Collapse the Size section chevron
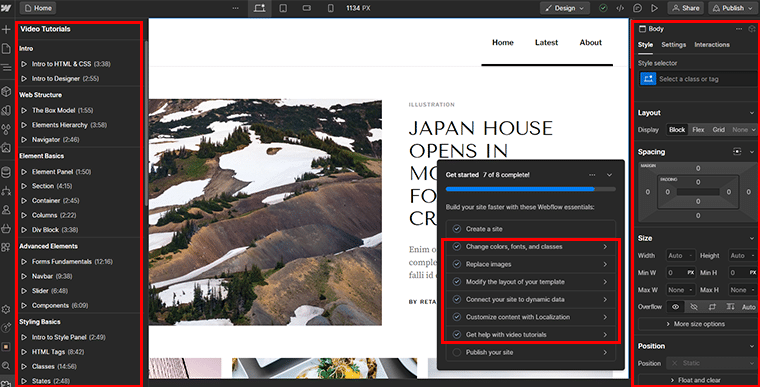This screenshot has width=760, height=387. tap(751, 239)
